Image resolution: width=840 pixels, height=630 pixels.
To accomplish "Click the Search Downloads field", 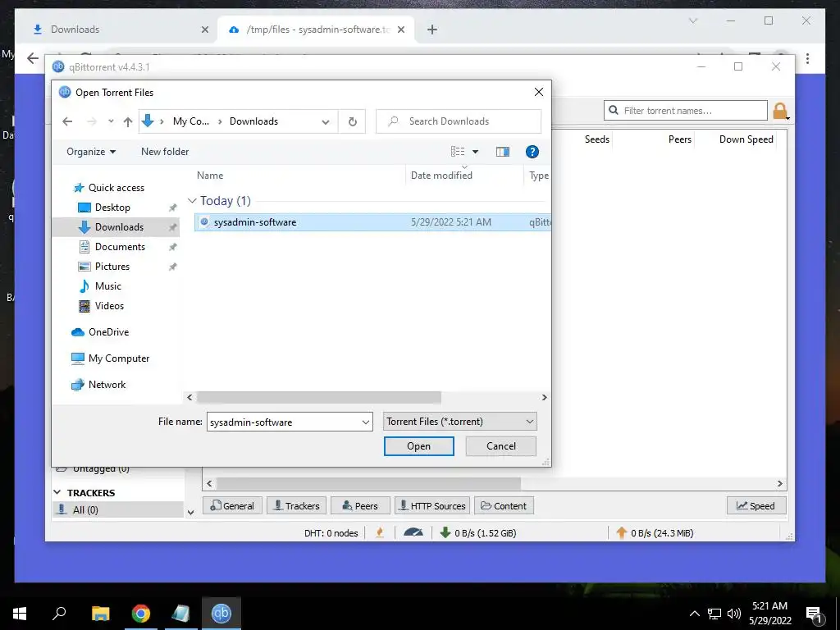I will [x=459, y=121].
